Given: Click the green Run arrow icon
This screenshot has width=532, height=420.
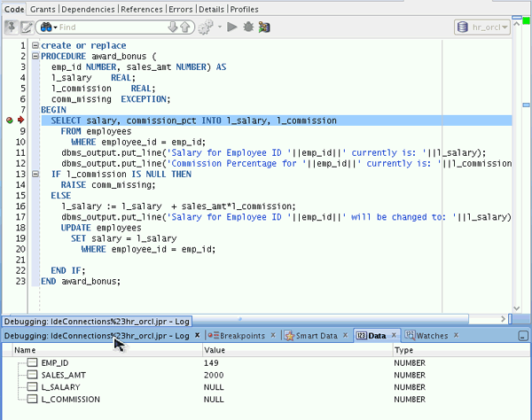Looking at the screenshot, I should pyautogui.click(x=232, y=27).
